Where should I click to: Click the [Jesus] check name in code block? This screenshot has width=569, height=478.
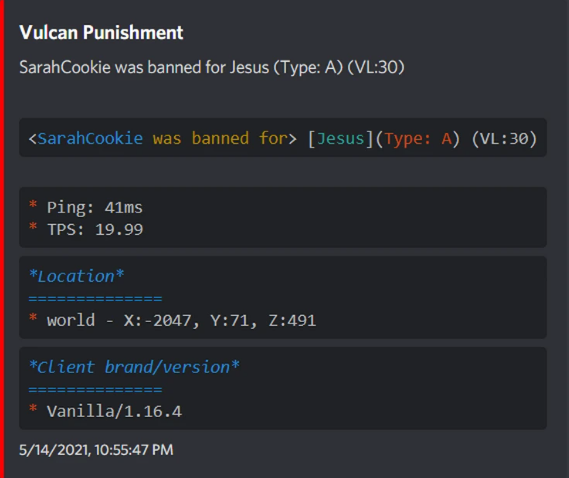click(x=340, y=139)
